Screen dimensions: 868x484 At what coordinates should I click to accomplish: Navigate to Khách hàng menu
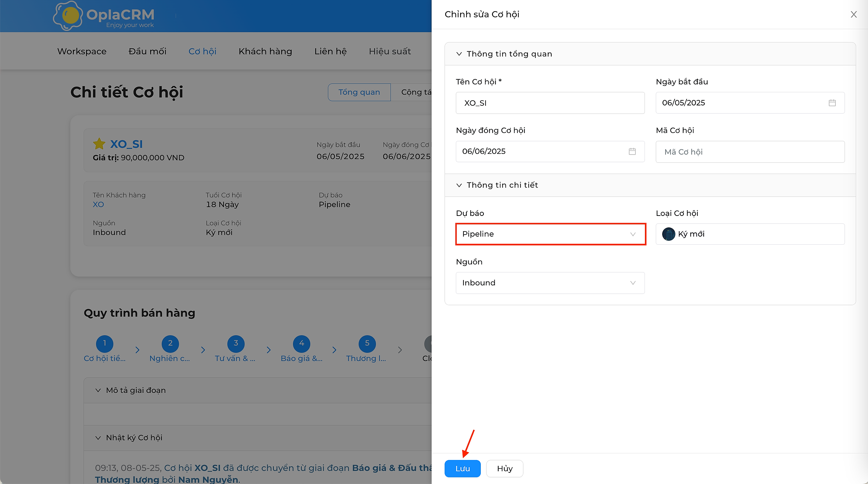click(x=265, y=51)
